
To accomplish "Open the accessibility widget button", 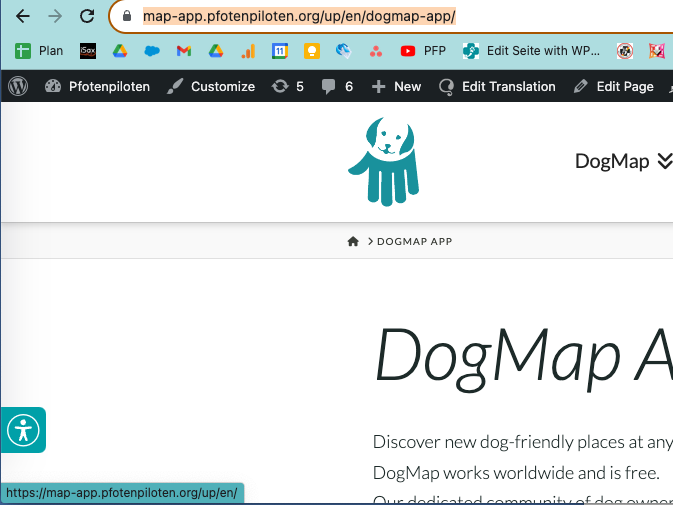I will 23,430.
